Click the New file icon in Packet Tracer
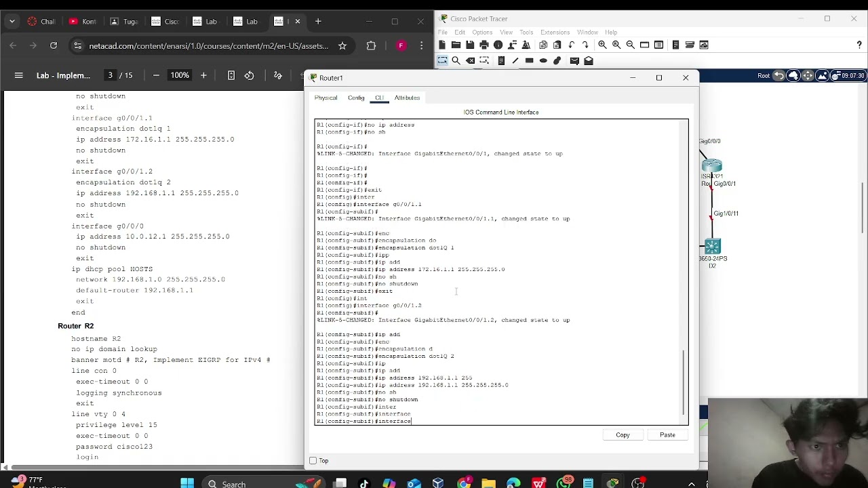Image resolution: width=868 pixels, height=488 pixels. point(442,45)
